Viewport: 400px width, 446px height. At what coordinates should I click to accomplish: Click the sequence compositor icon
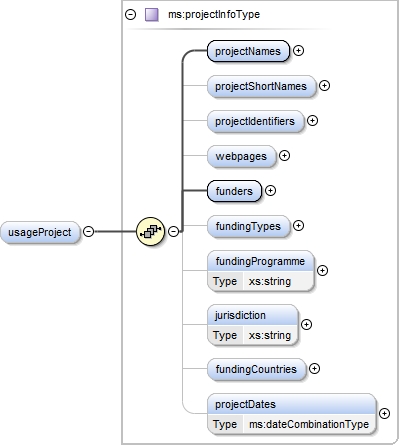point(151,231)
